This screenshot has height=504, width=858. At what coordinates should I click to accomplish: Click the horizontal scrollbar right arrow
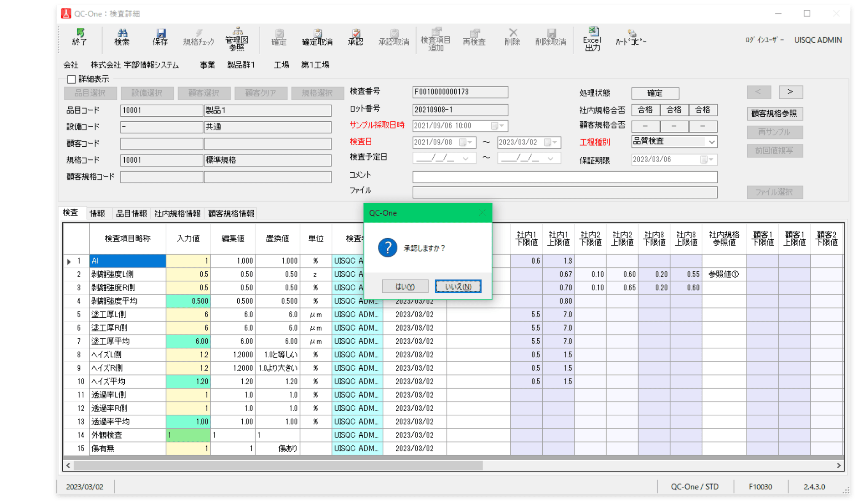[839, 466]
